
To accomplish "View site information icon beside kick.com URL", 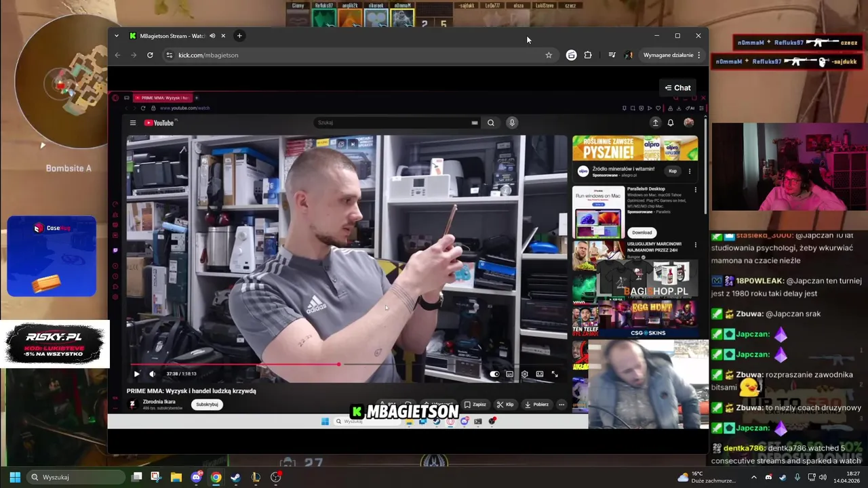I will pos(169,55).
